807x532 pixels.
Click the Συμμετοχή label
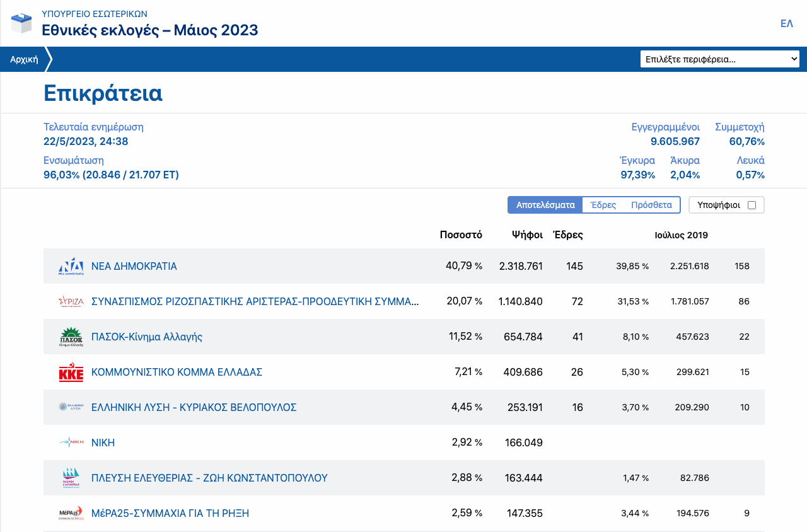click(740, 127)
